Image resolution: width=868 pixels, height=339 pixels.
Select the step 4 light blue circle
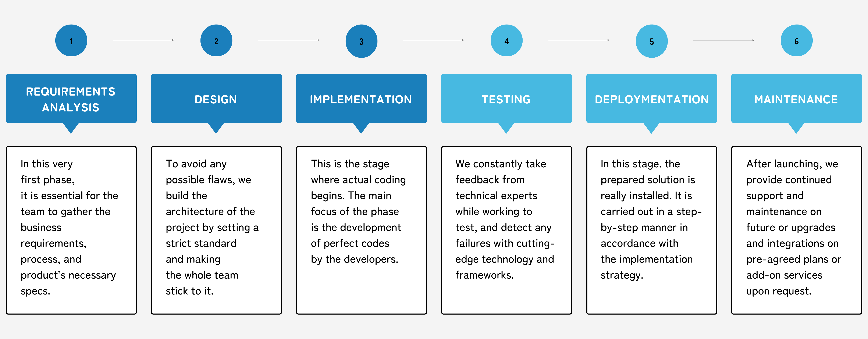click(x=506, y=41)
